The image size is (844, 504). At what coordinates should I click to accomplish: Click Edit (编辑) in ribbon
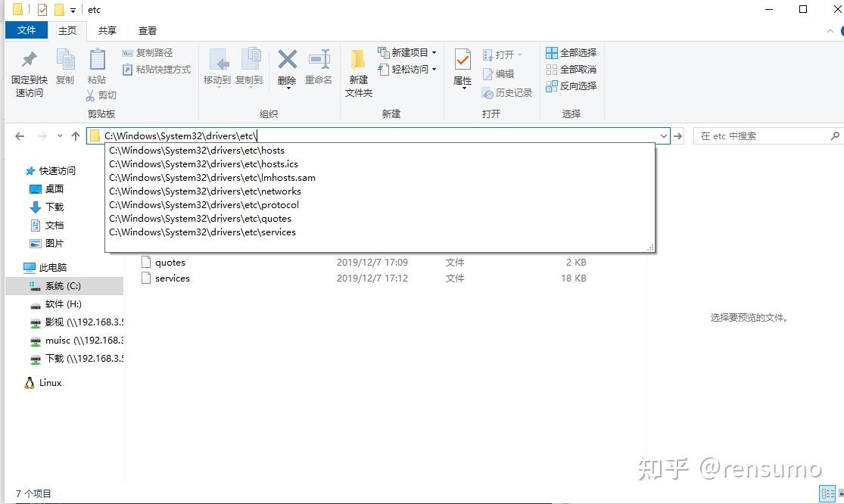tap(498, 73)
